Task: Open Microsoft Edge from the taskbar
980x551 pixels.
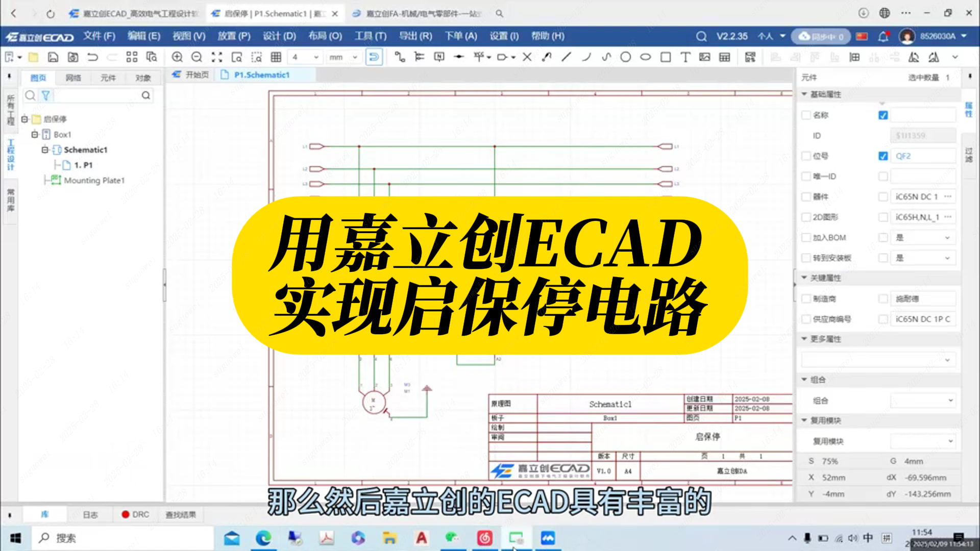Action: pos(263,538)
